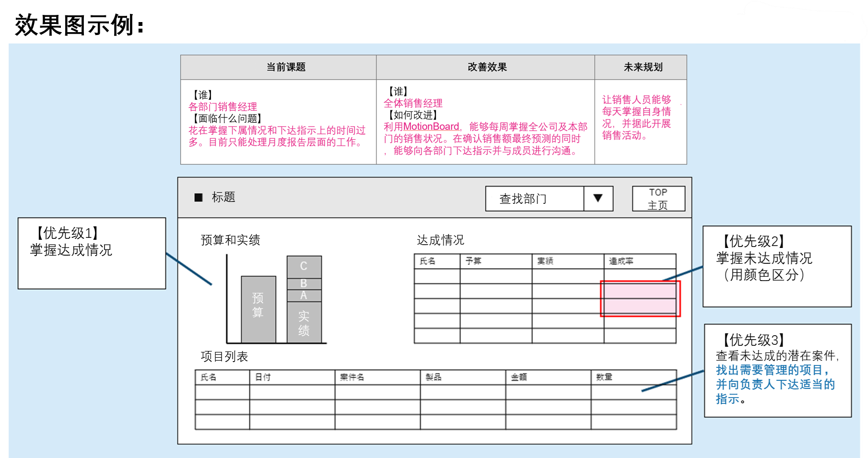Click the 案件名 column header in 项目列表

click(377, 377)
